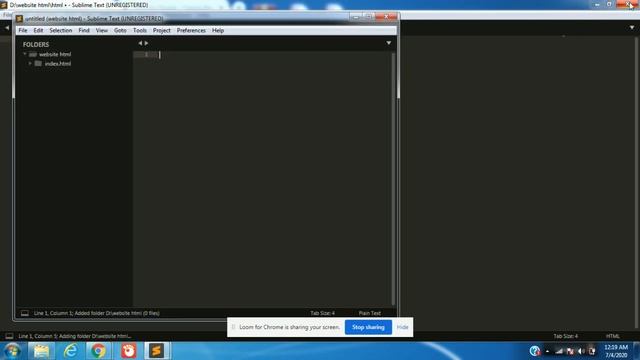
Task: Open the Help menu
Action: point(218,31)
